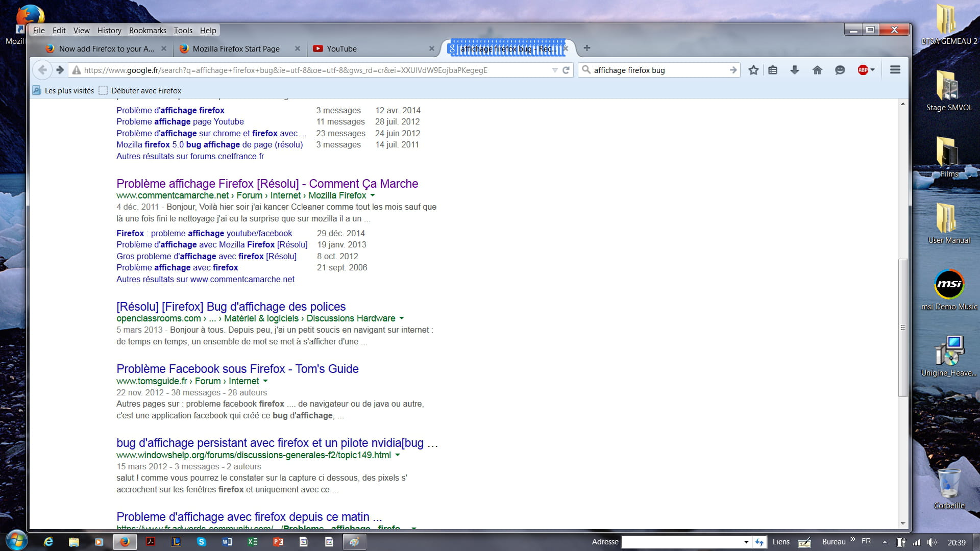
Task: Open the Firefox hamburger menu
Action: 895,70
